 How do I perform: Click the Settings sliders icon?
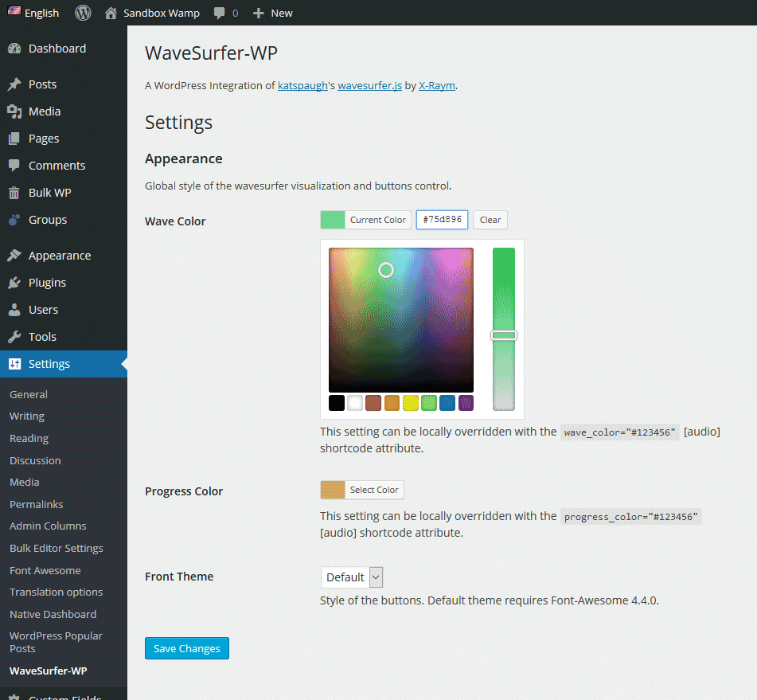pos(15,364)
